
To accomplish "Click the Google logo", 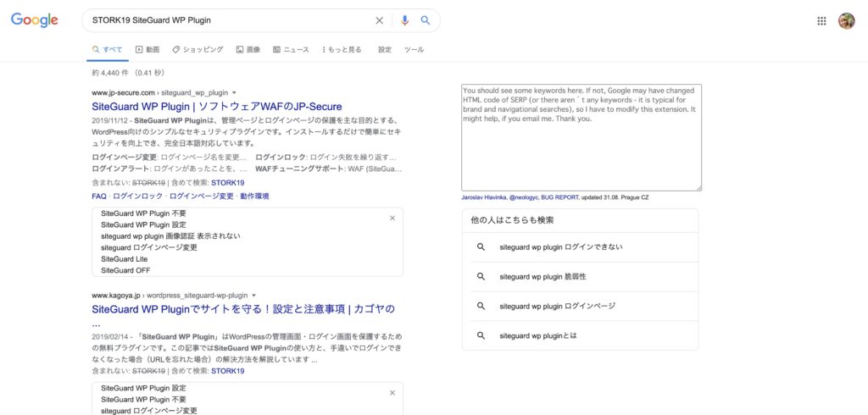I will [x=34, y=20].
